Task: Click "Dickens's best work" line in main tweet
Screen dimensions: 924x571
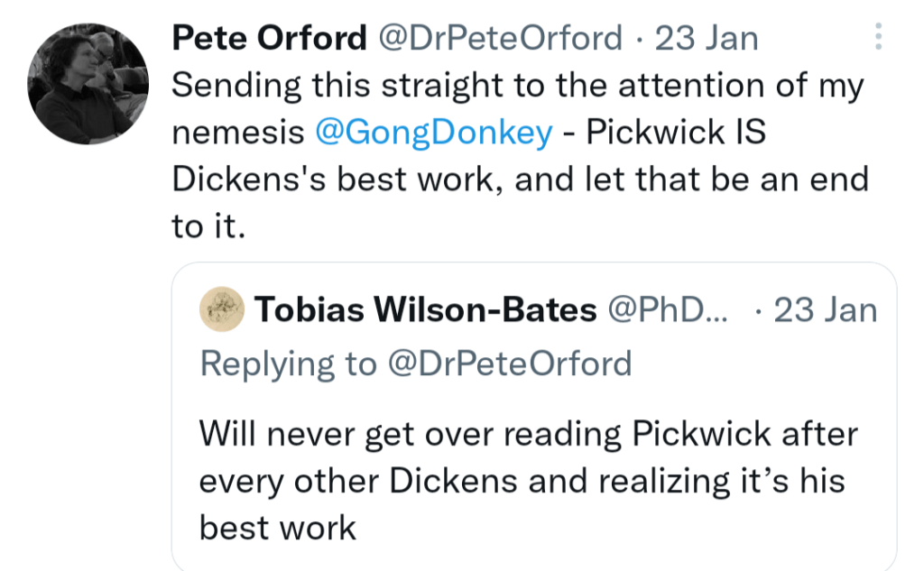Action: tap(334, 180)
